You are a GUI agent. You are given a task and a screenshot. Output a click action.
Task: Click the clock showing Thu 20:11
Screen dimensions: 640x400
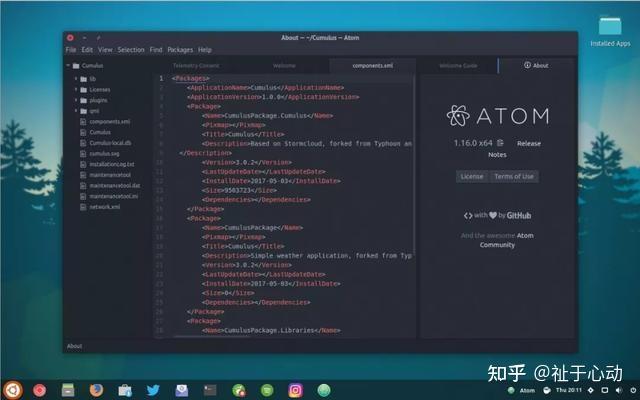(569, 390)
